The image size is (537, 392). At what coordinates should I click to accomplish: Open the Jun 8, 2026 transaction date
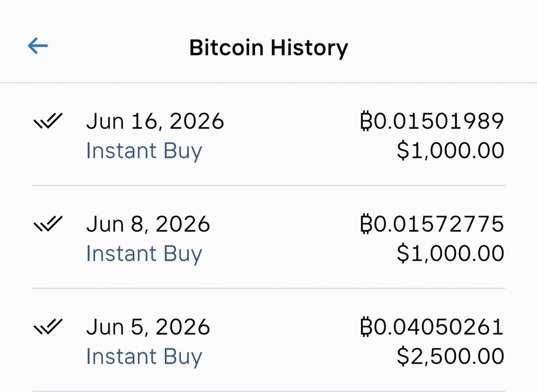point(148,225)
